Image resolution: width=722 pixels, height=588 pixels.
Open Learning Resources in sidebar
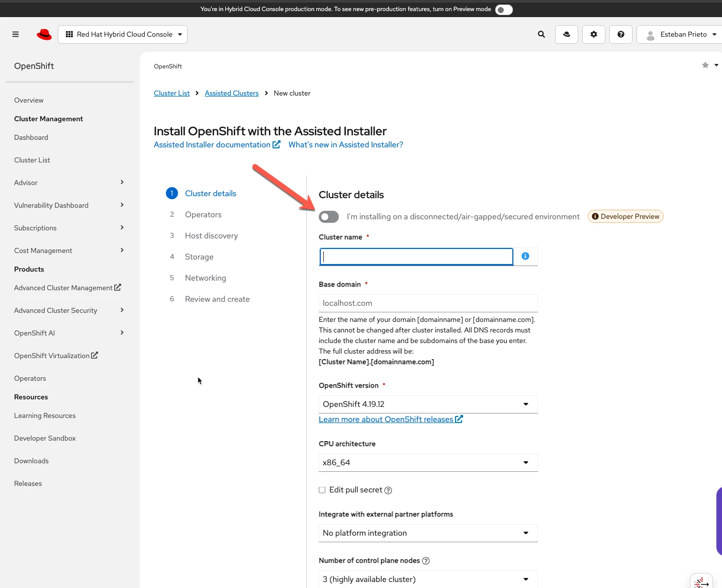(45, 415)
